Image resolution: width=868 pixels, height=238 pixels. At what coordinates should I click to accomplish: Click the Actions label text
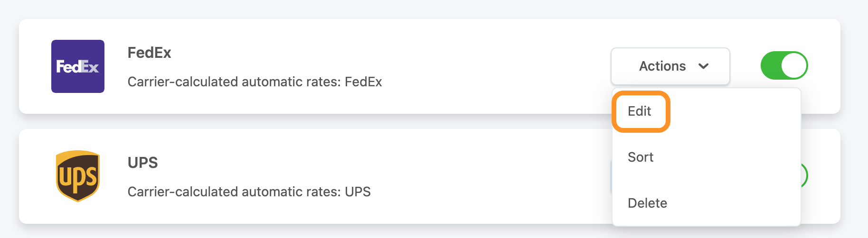coord(662,66)
